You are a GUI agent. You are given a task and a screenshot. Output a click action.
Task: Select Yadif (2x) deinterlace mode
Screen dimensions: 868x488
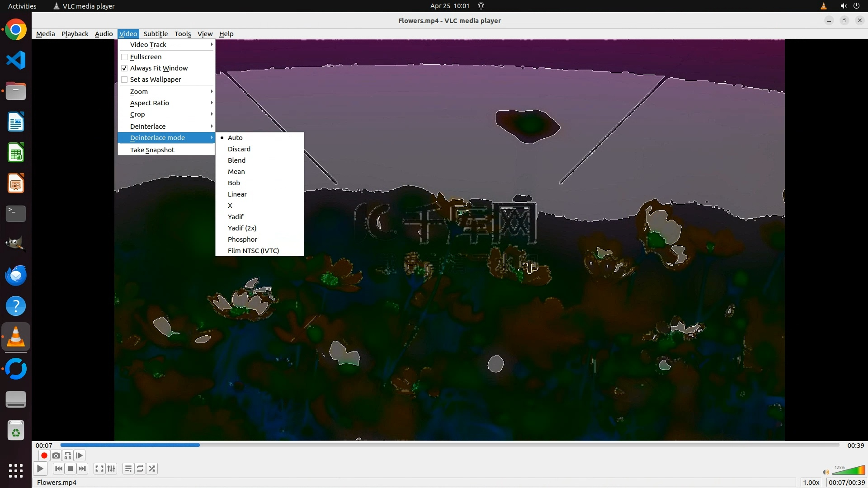[x=242, y=228]
